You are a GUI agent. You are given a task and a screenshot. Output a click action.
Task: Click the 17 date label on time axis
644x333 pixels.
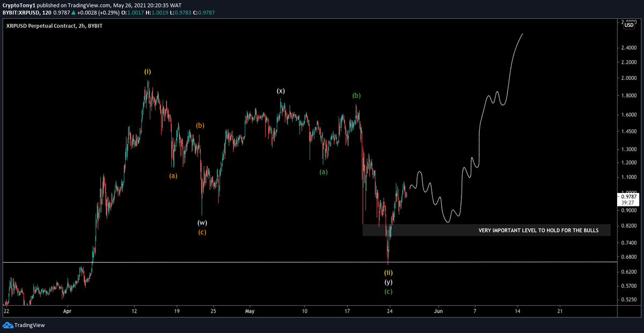(347, 310)
